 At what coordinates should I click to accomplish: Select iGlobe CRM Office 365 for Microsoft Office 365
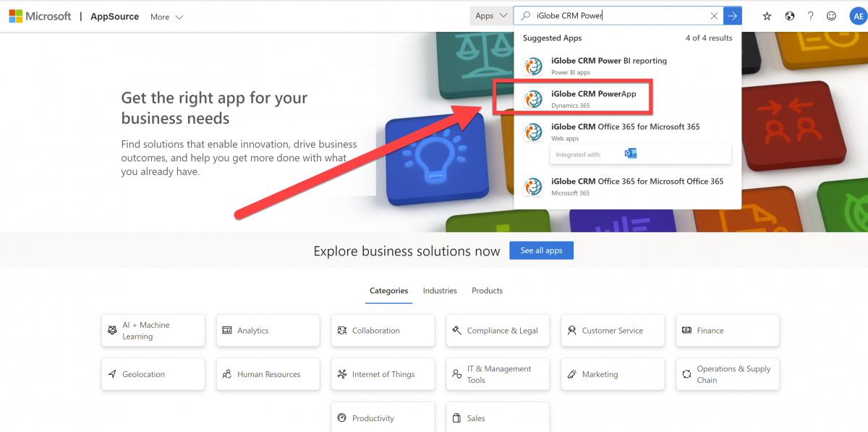pyautogui.click(x=627, y=187)
